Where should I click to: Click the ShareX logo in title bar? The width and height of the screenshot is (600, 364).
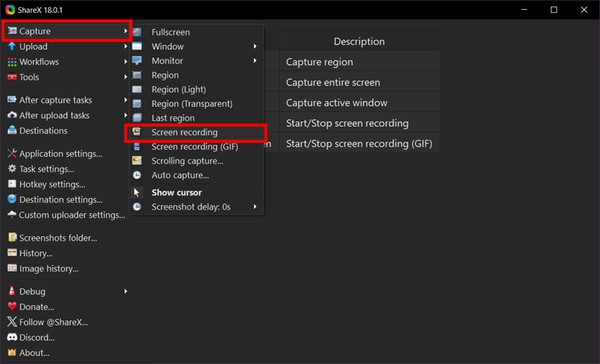[x=10, y=10]
